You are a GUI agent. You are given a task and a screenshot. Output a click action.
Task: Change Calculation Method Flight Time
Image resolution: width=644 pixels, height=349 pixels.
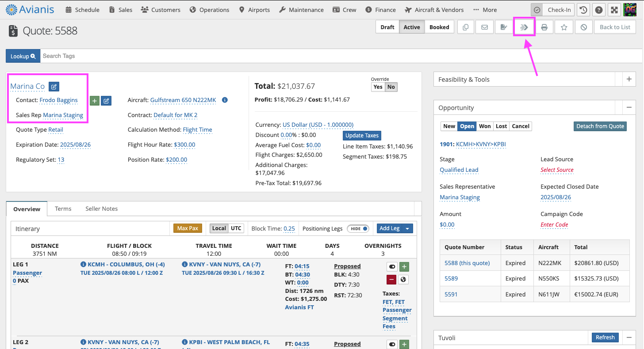(x=197, y=130)
